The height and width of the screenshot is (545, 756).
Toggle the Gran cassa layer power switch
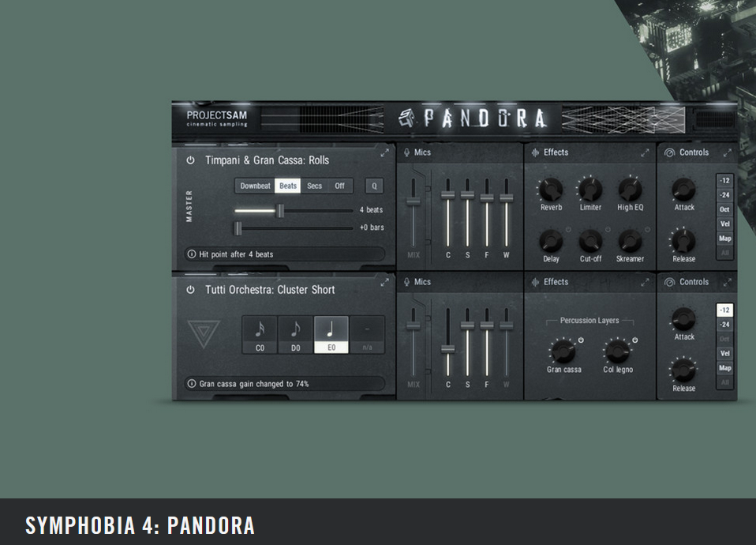pyautogui.click(x=581, y=340)
